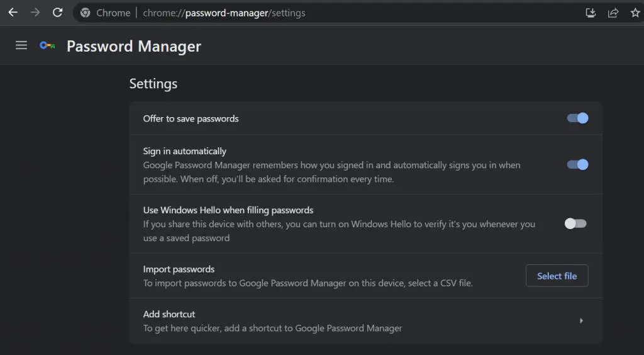This screenshot has height=355, width=644.
Task: Click the Chrome site info icon
Action: click(x=86, y=13)
